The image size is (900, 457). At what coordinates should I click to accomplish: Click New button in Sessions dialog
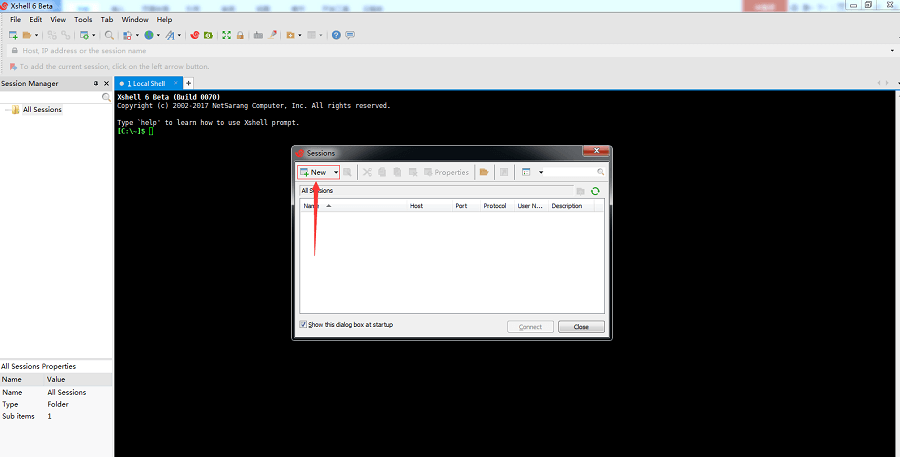pos(313,172)
